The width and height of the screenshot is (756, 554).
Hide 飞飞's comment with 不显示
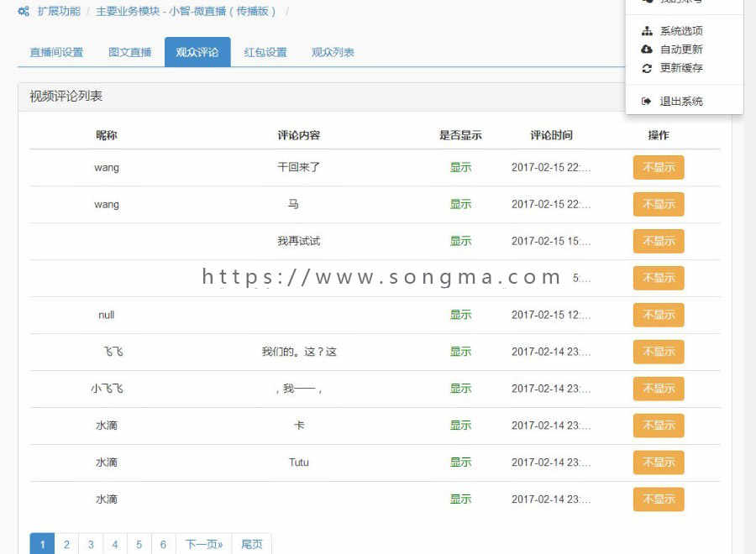click(659, 352)
